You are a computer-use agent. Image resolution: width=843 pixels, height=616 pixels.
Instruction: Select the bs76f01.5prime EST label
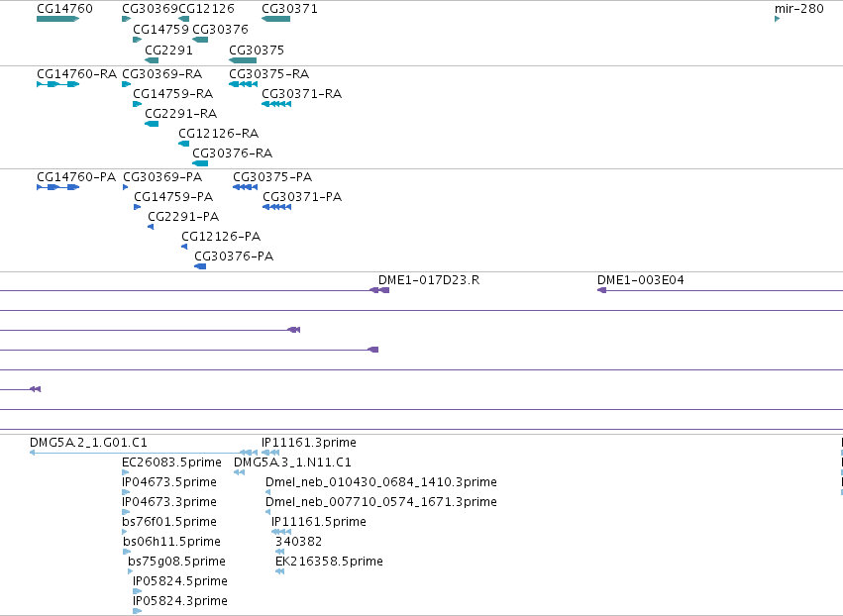(169, 522)
